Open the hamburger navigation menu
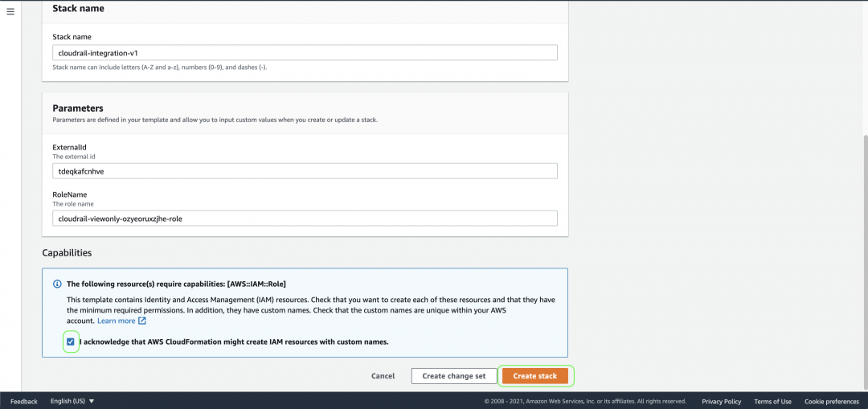This screenshot has width=868, height=409. pos(10,11)
